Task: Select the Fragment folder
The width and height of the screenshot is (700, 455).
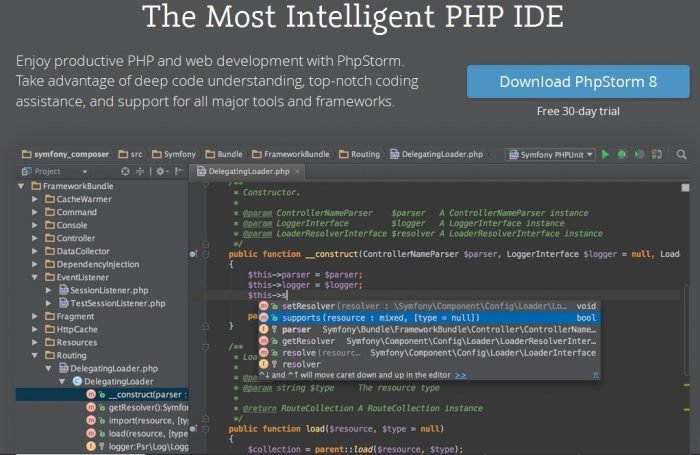Action: click(70, 316)
